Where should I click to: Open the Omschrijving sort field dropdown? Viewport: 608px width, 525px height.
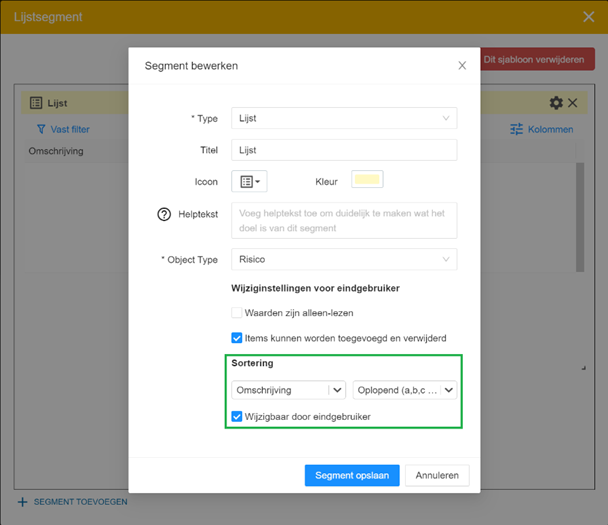(289, 390)
